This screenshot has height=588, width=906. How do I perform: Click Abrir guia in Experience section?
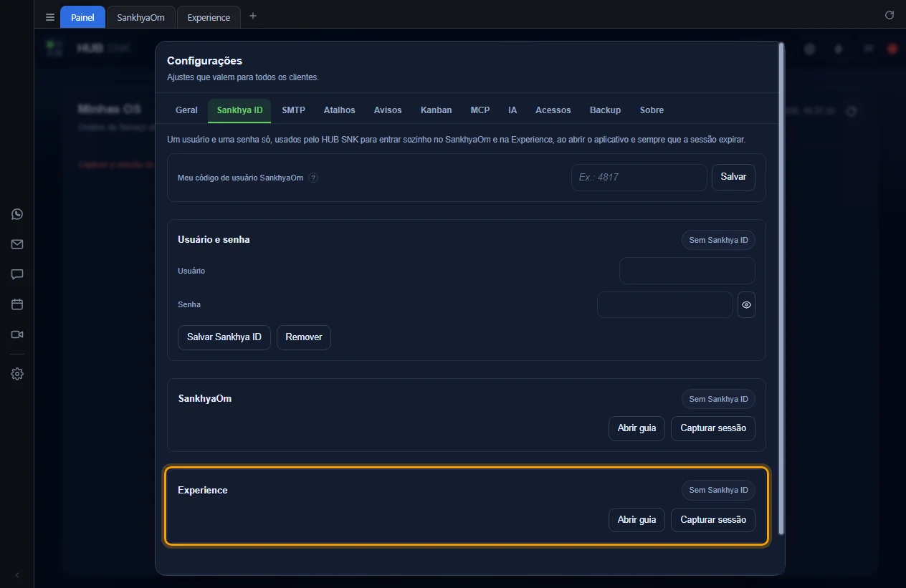636,520
